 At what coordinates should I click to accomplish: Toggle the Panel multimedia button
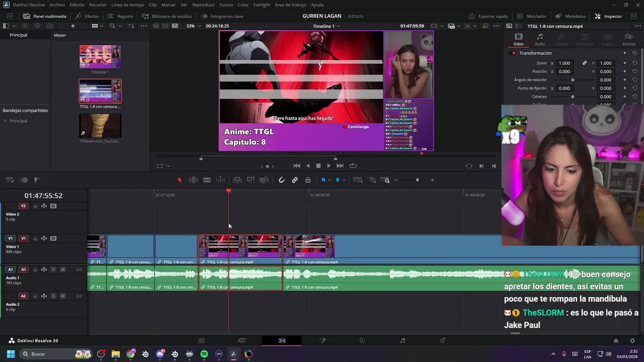[45, 16]
